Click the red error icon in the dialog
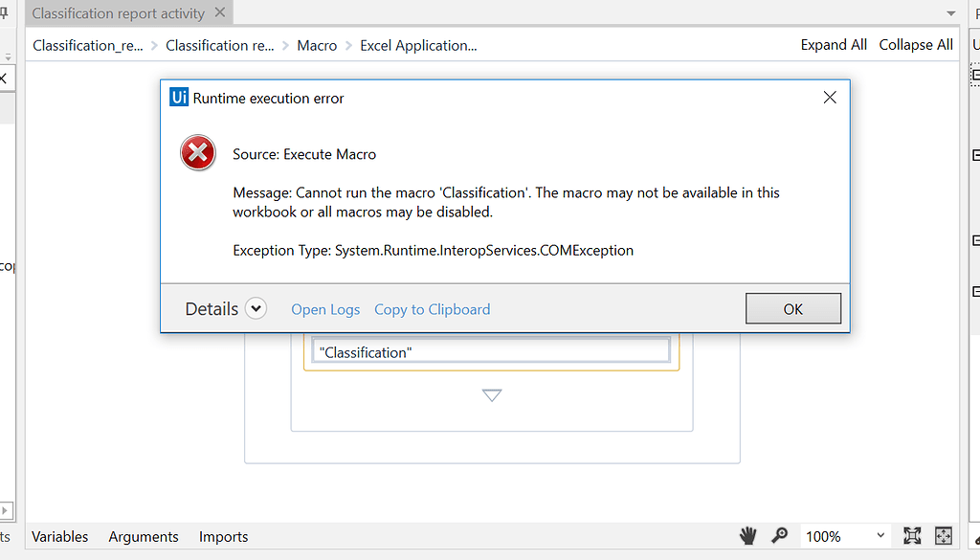 198,152
